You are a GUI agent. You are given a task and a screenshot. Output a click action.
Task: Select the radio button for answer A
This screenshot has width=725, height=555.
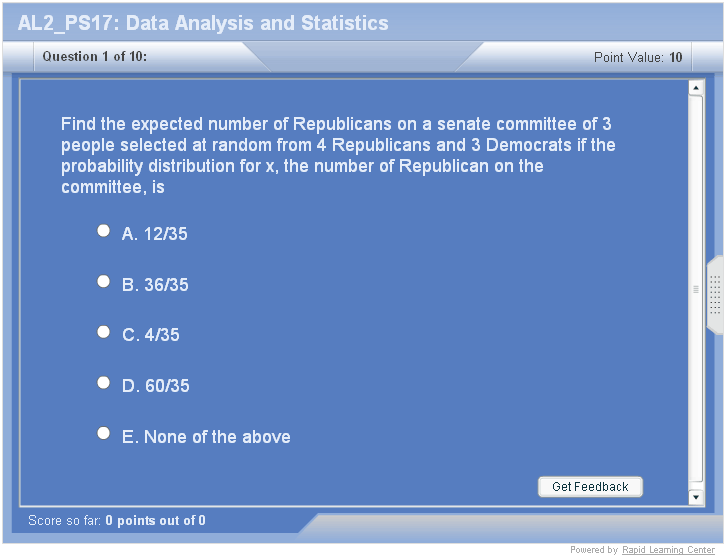point(103,231)
